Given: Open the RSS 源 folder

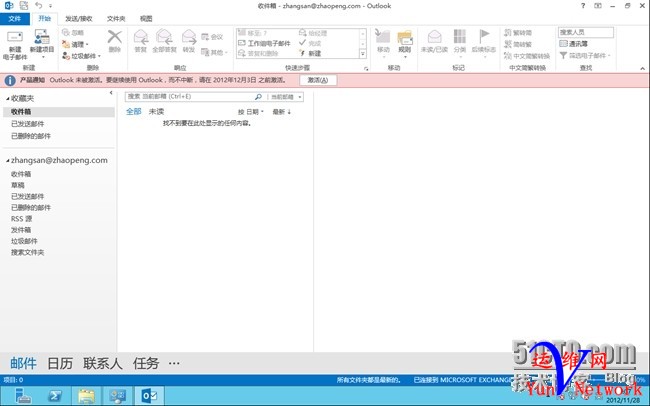Looking at the screenshot, I should [x=22, y=219].
